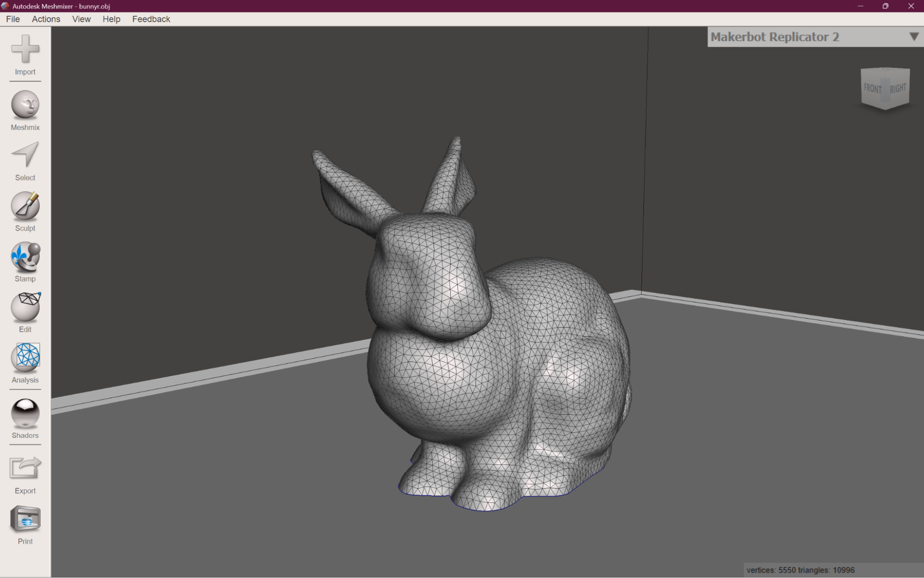Click the Export icon

pos(25,468)
